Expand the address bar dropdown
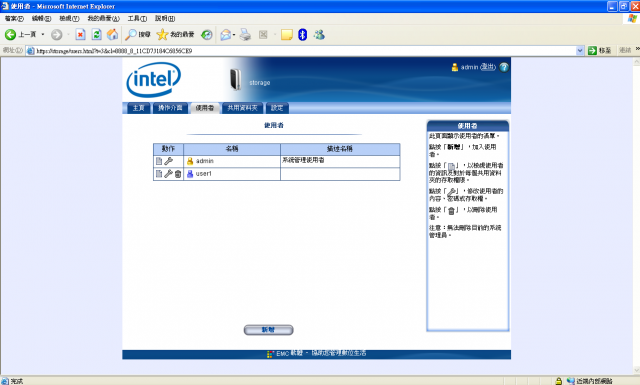The image size is (640, 385). click(580, 51)
